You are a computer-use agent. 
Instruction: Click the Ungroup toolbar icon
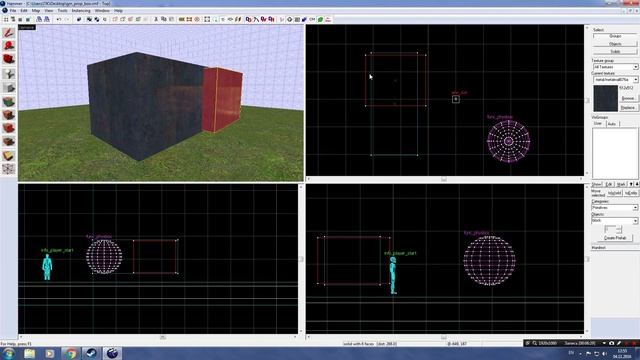tap(97, 19)
